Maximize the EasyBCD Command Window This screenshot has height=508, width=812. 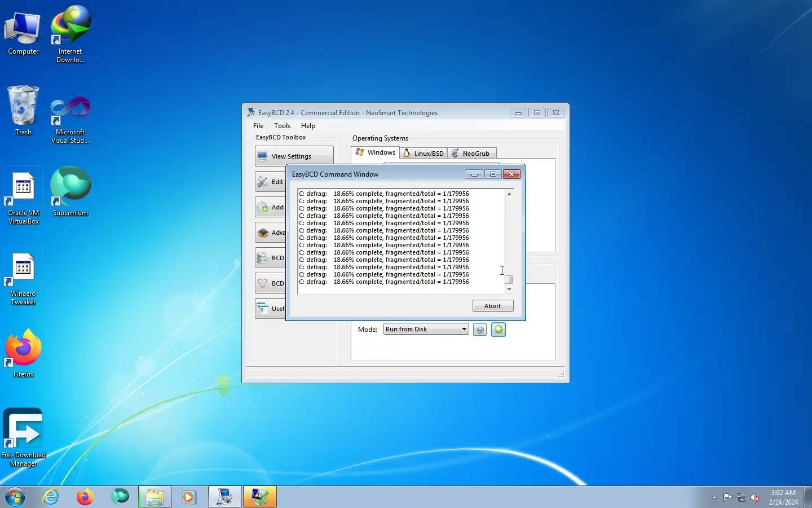click(493, 174)
